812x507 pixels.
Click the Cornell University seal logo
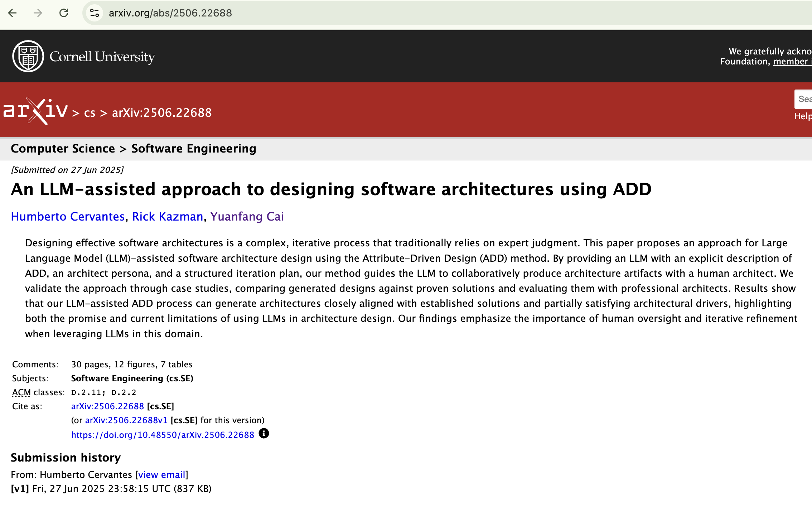coord(28,56)
